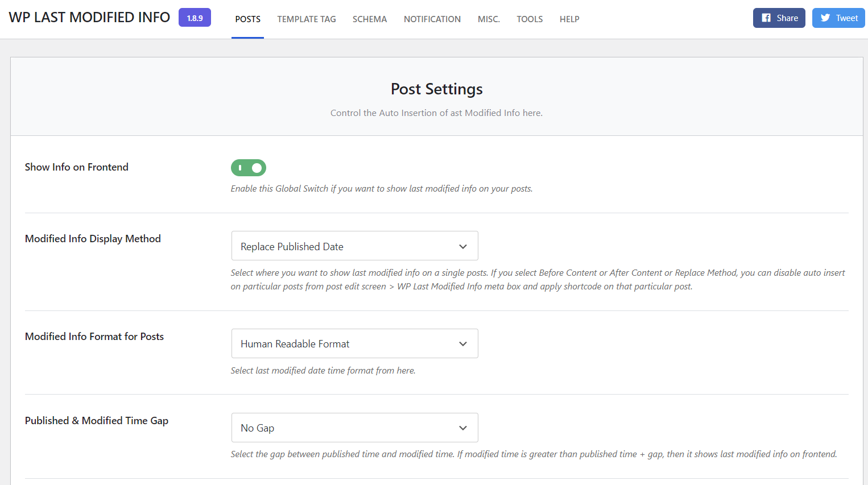This screenshot has width=868, height=485.
Task: Open the SCHEMA tab
Action: point(370,19)
